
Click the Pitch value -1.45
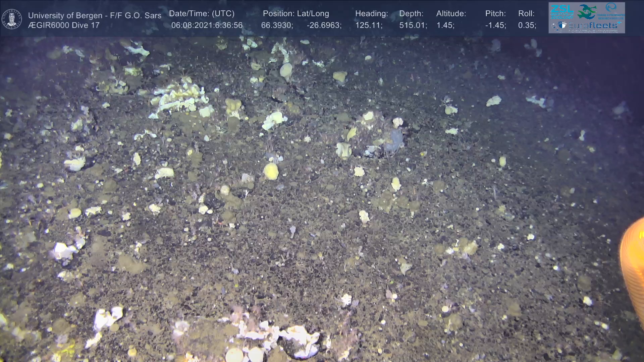495,25
